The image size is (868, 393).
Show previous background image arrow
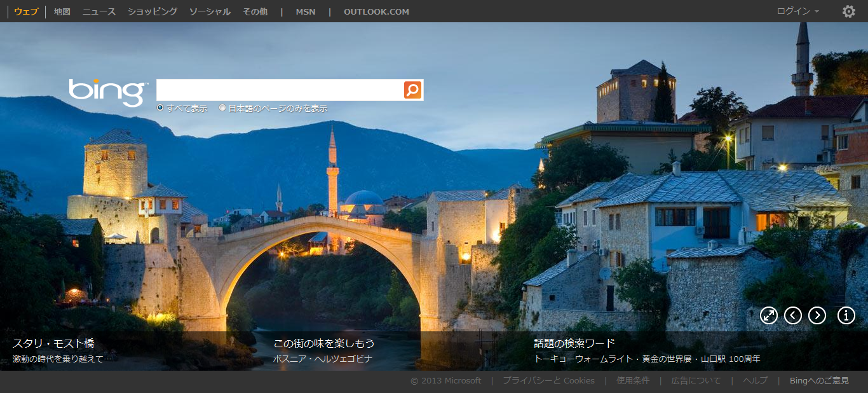pyautogui.click(x=793, y=315)
